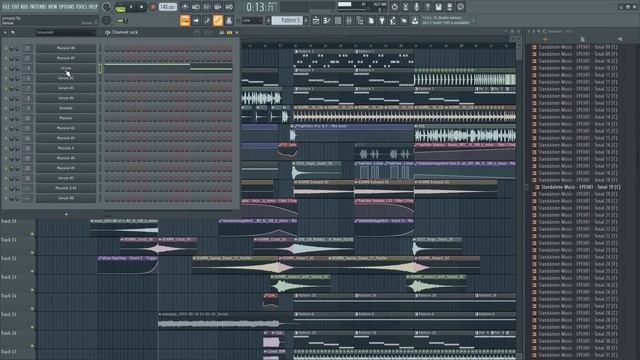Open the HELP menu
The width and height of the screenshot is (640, 360).
coord(93,7)
